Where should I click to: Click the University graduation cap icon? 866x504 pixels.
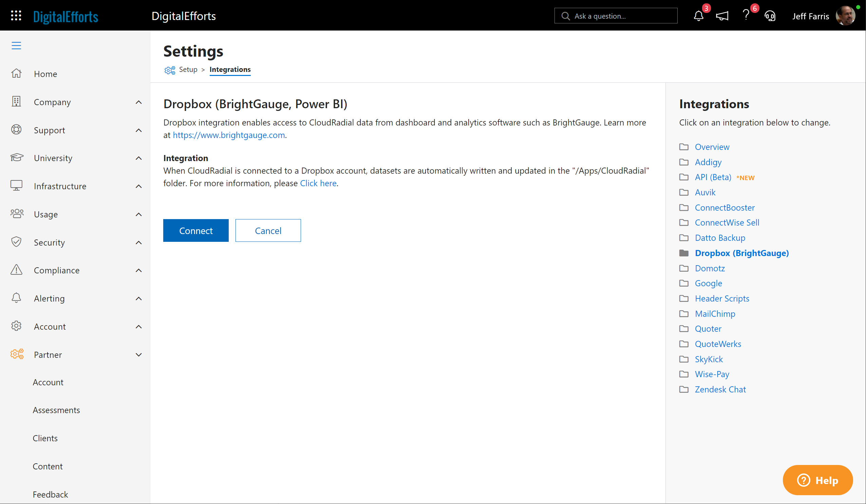pyautogui.click(x=17, y=157)
